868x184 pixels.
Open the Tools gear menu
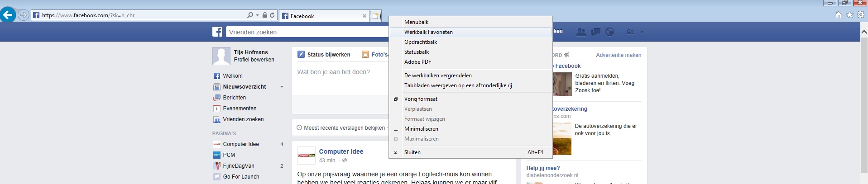pos(860,15)
